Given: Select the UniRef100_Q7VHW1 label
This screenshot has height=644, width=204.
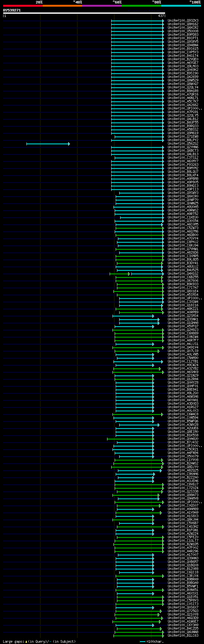Looking at the screenshot, I should (183, 249).
